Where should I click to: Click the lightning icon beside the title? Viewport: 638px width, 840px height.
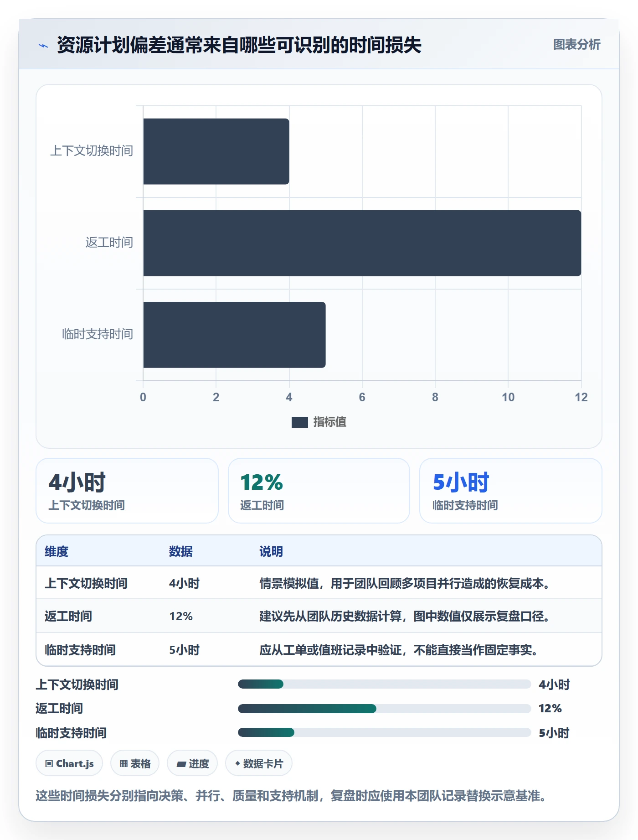[x=43, y=46]
